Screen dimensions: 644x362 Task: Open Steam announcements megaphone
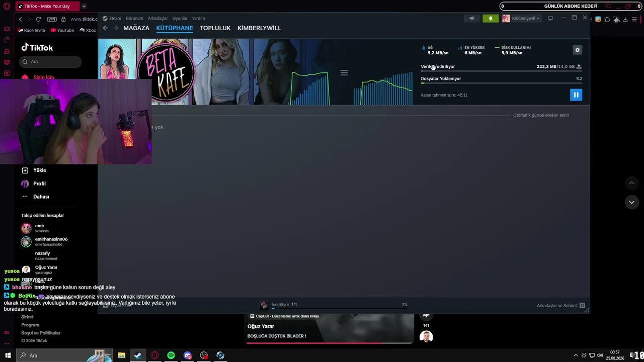coord(472,18)
